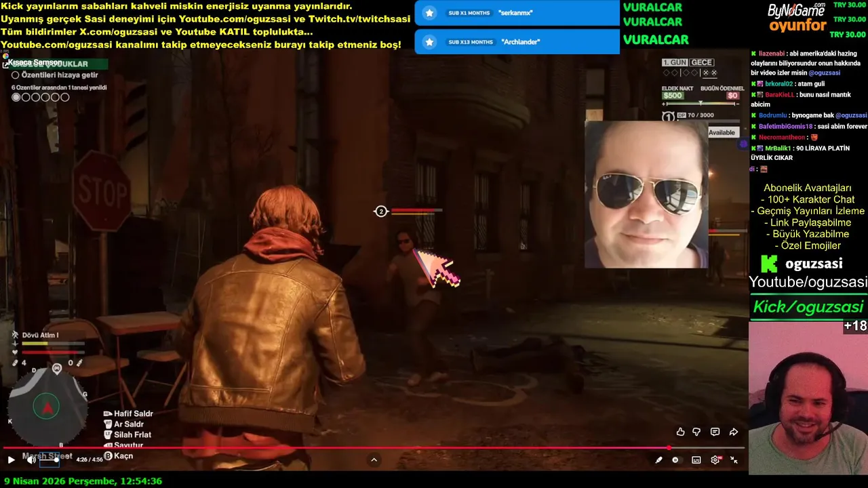Click the Kısaca Samson title text

click(34, 62)
